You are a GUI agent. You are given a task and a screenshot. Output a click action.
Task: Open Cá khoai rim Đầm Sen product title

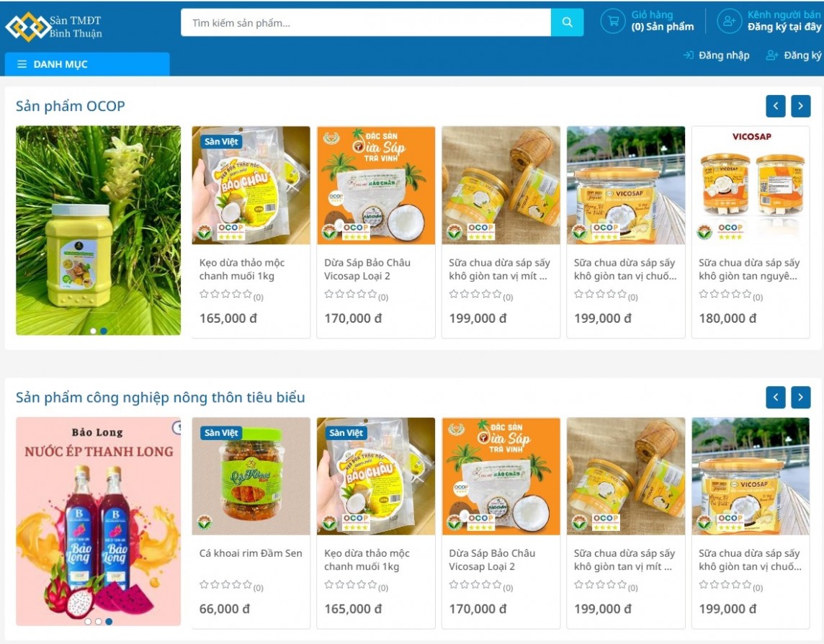click(251, 553)
